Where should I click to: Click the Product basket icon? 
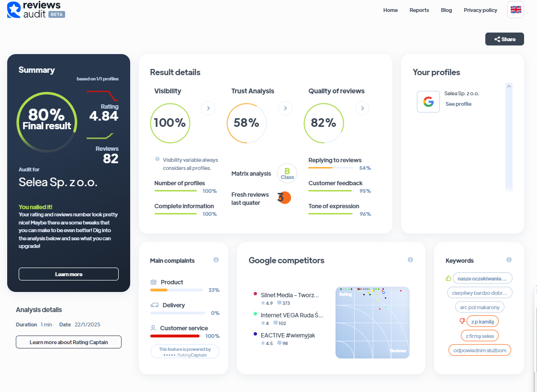154,282
